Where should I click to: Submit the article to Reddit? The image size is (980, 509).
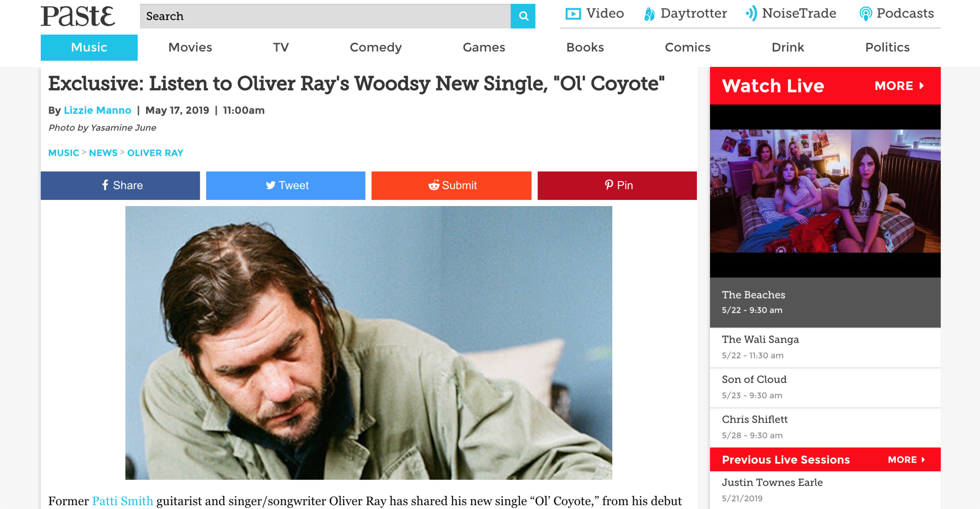[x=452, y=185]
